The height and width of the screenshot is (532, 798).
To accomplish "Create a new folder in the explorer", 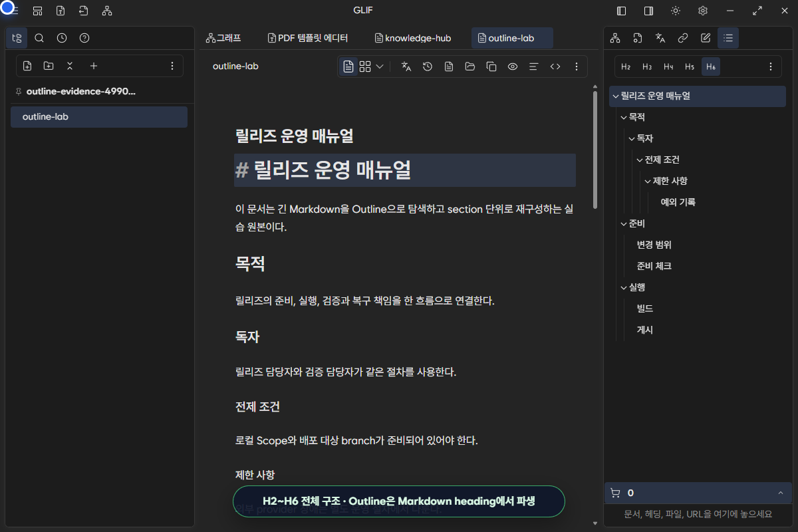I will [49, 66].
